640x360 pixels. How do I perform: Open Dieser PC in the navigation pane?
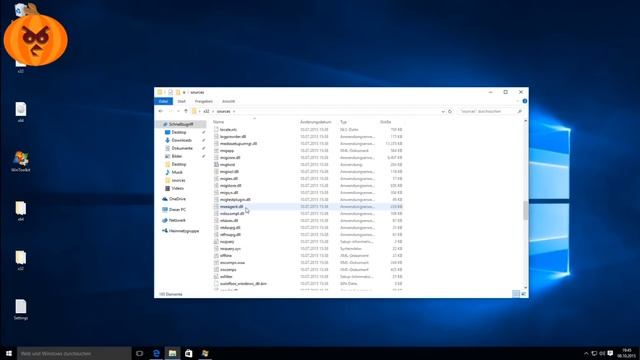177,209
